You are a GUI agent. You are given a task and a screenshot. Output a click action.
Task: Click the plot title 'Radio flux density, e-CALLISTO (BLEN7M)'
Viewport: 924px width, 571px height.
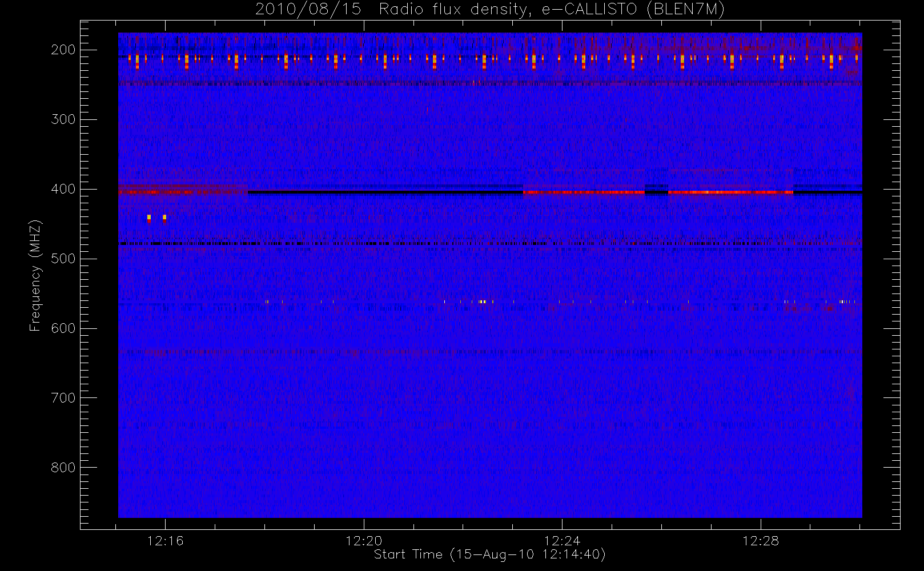552,10
